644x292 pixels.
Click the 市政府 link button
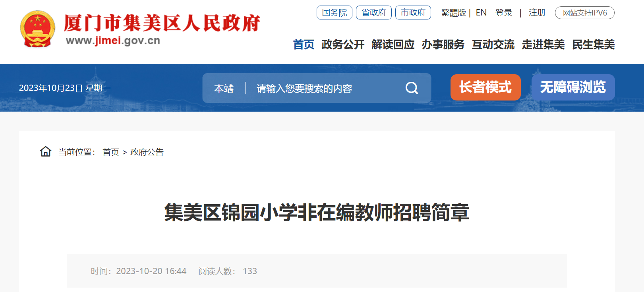pyautogui.click(x=413, y=13)
